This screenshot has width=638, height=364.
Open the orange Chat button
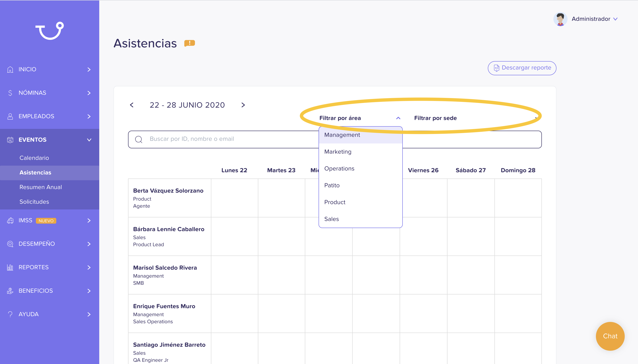point(610,336)
